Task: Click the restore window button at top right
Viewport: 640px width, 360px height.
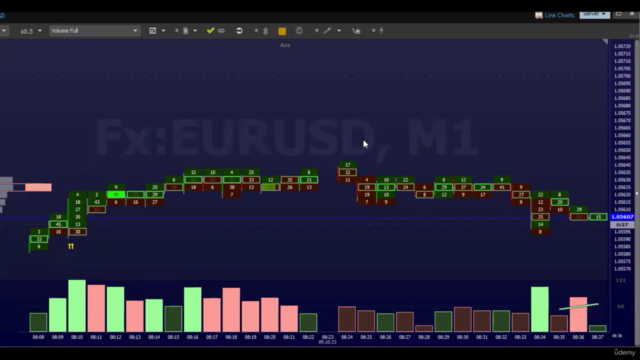Action: (619, 14)
